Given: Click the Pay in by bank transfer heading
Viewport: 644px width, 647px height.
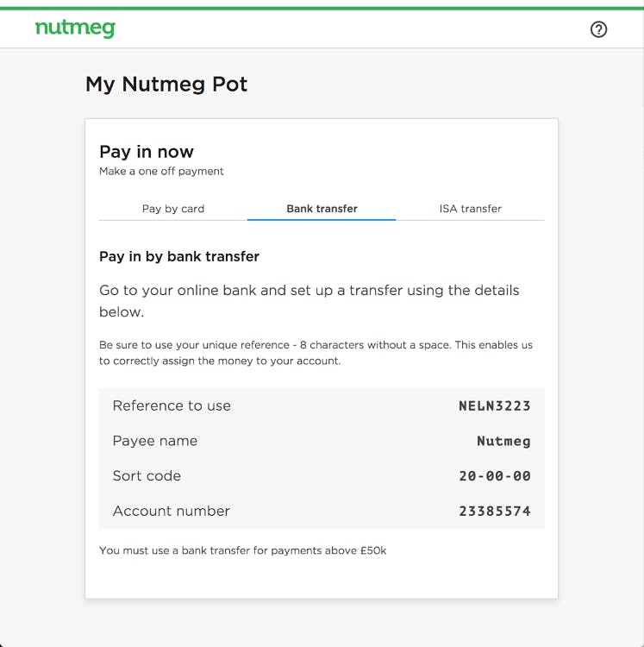Looking at the screenshot, I should (179, 257).
